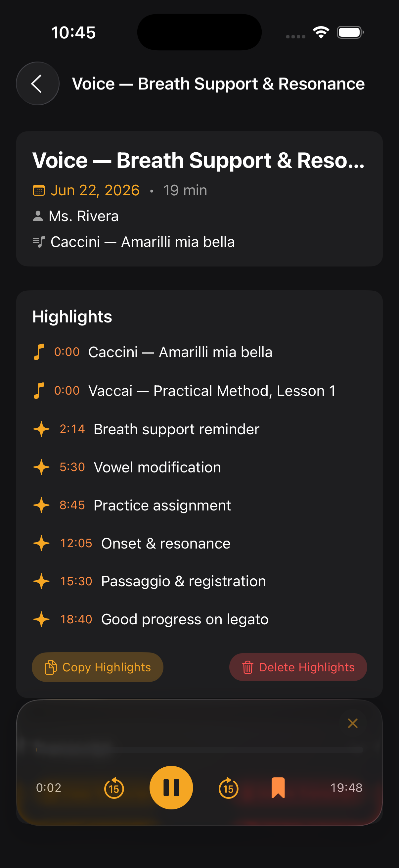
Task: Pause playback with the orange button
Action: (x=171, y=788)
